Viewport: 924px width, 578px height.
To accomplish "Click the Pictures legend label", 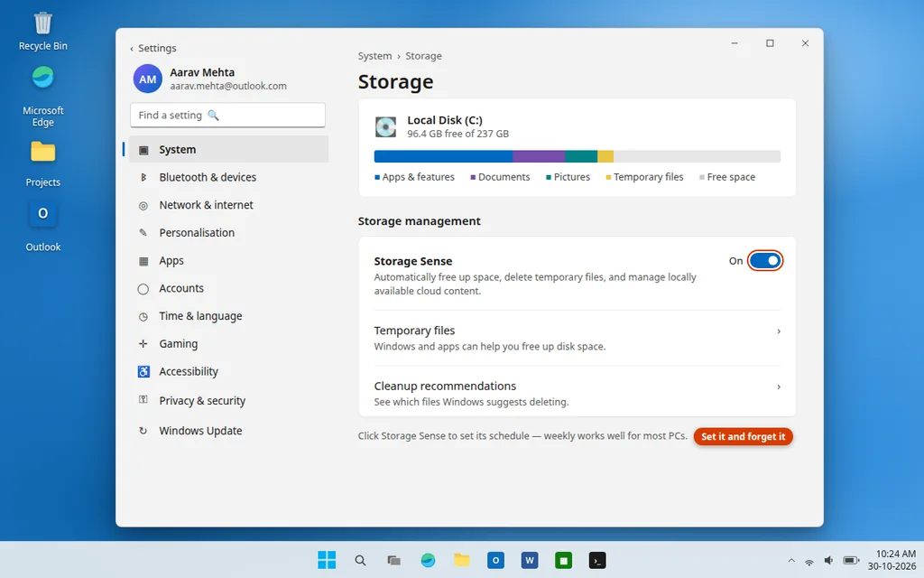I will (x=571, y=177).
